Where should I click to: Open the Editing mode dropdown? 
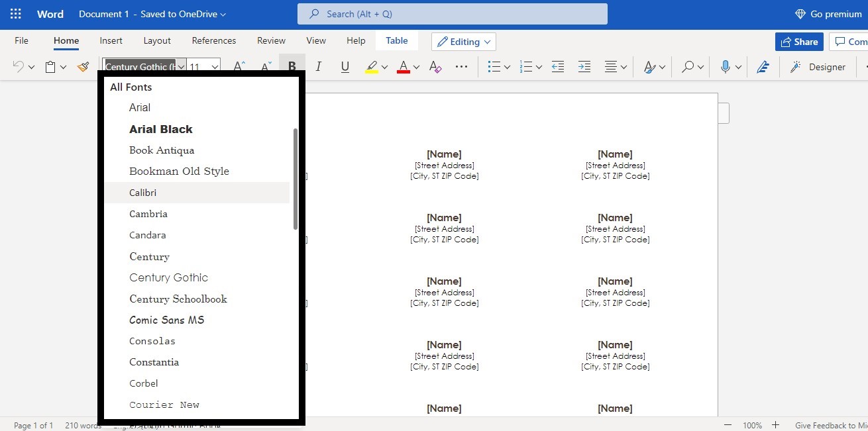coord(464,42)
